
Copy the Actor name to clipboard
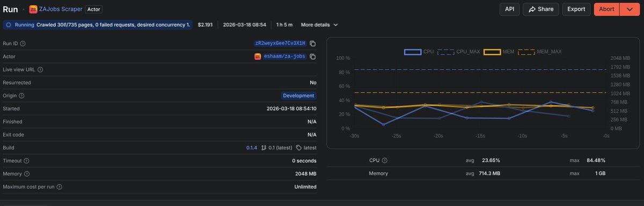pos(312,56)
